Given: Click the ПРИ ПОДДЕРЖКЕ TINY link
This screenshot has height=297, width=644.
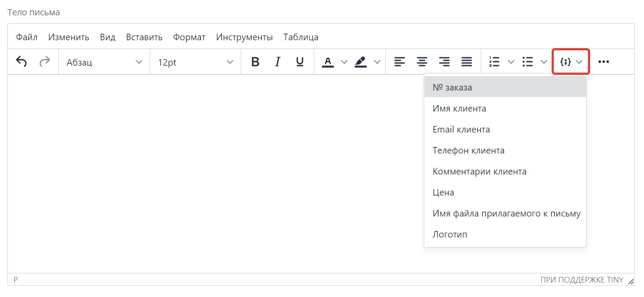Looking at the screenshot, I should coord(582,280).
